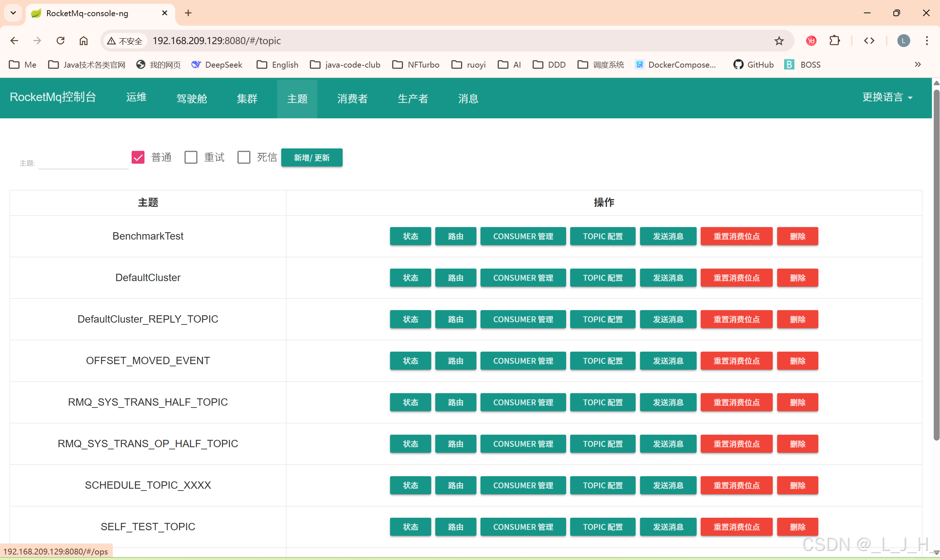Screen dimensions: 940x560
Task: Open the DeepSeek bookmark
Action: pyautogui.click(x=217, y=65)
